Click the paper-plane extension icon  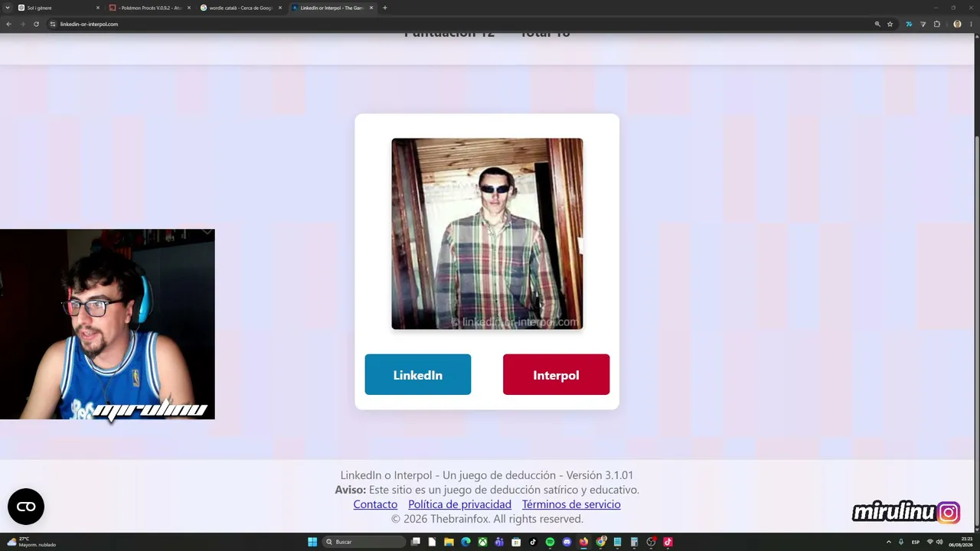(923, 24)
